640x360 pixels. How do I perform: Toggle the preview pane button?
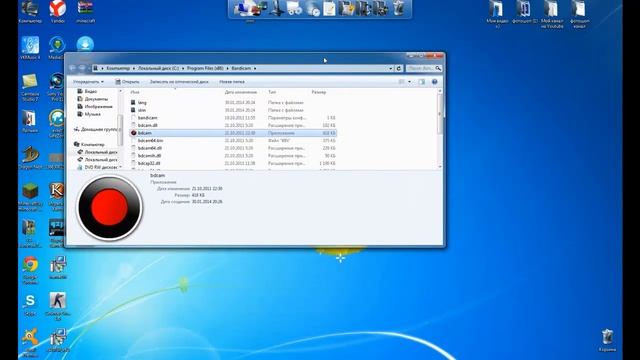(x=422, y=82)
